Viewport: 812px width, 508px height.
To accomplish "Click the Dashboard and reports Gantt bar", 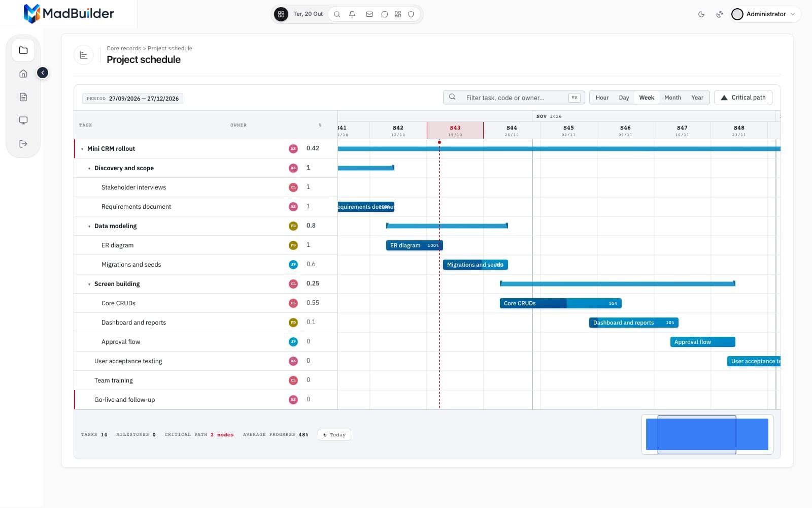I will (x=634, y=323).
